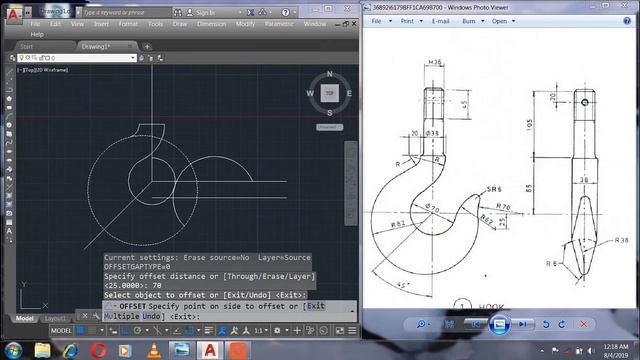Open Windows Start menu orb
Image resolution: width=640 pixels, height=360 pixels.
pos(13,350)
